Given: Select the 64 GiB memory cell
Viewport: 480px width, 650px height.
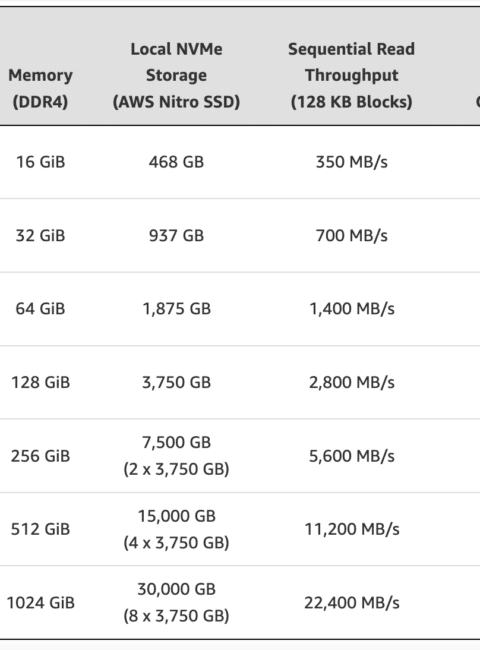Looking at the screenshot, I should pyautogui.click(x=40, y=309).
